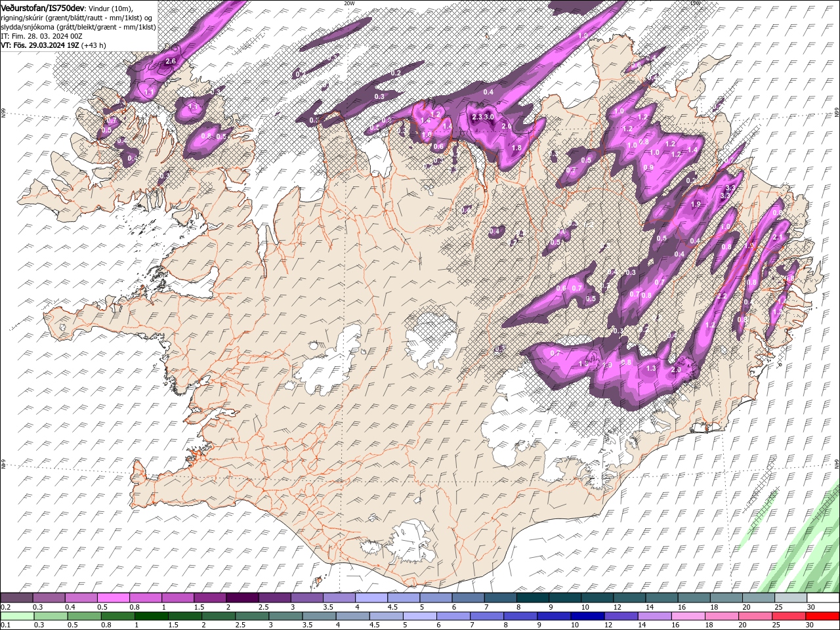Viewport: 840px width, 630px height.
Task: Click the snow scale swatch labeled 6
Action: pyautogui.click(x=469, y=598)
